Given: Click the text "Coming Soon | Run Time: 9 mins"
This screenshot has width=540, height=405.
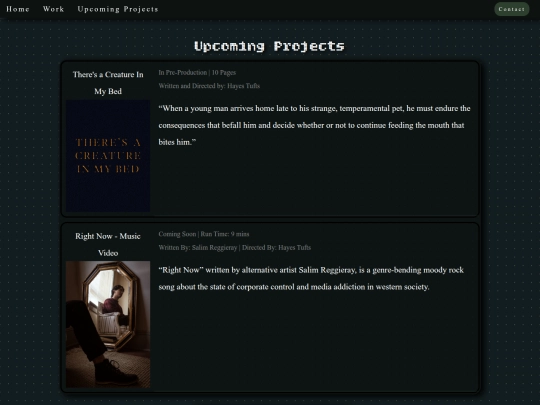Looking at the screenshot, I should coord(204,234).
